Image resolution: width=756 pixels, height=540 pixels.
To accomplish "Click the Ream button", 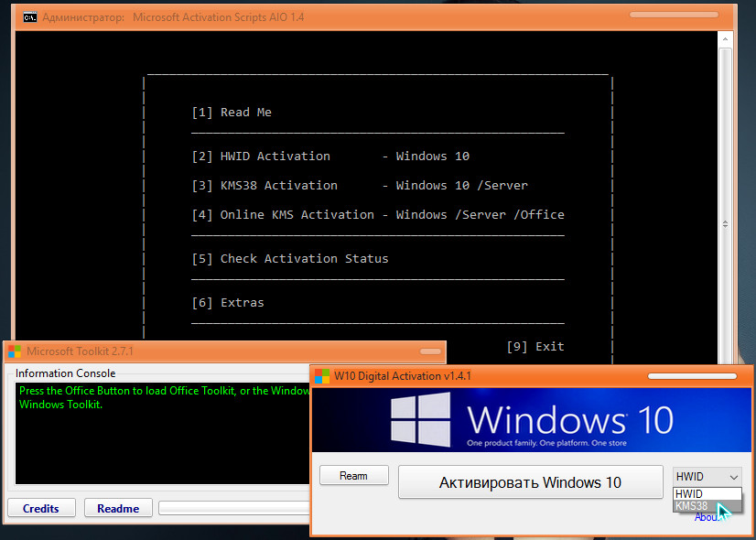I will (353, 476).
